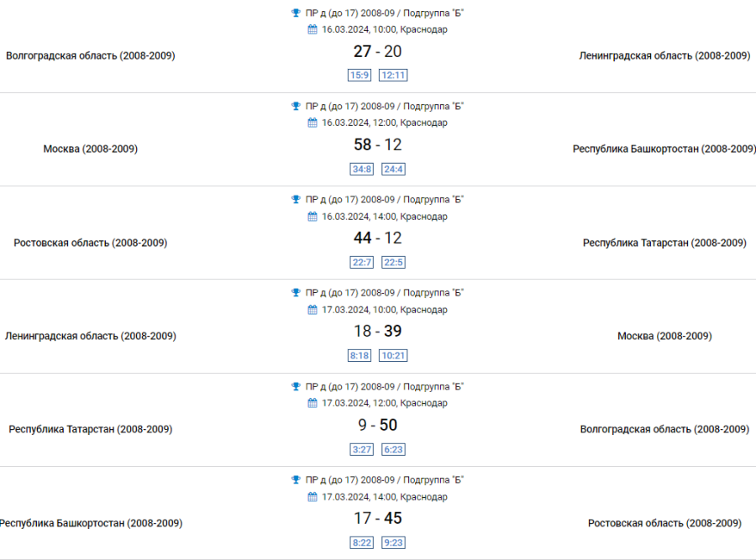The height and width of the screenshot is (560, 756).
Task: Click calendar icon next to 17.03.2024, 14:00
Action: [x=312, y=497]
